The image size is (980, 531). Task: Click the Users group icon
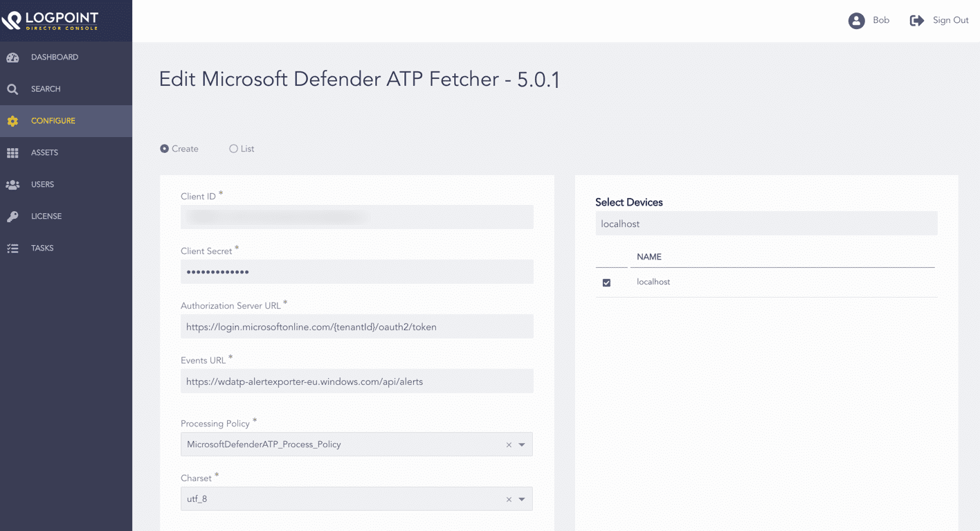[12, 185]
